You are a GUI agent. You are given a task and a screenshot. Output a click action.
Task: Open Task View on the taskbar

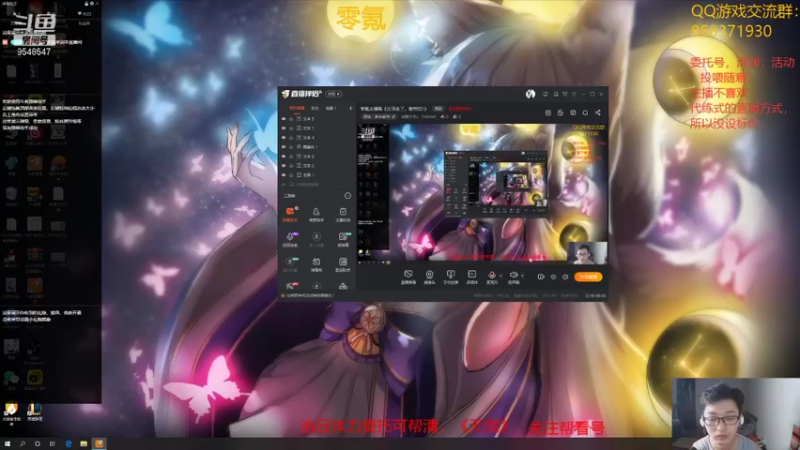point(52,444)
